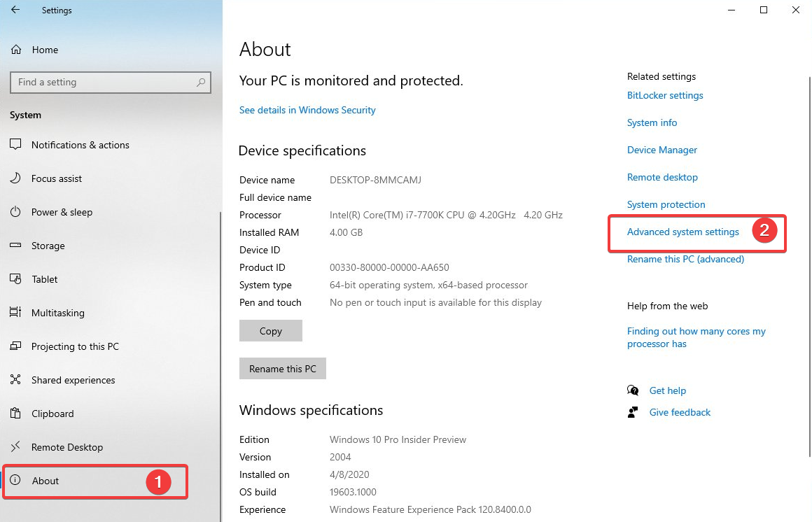Click the Notifications & actions icon
This screenshot has width=812, height=522.
15,144
